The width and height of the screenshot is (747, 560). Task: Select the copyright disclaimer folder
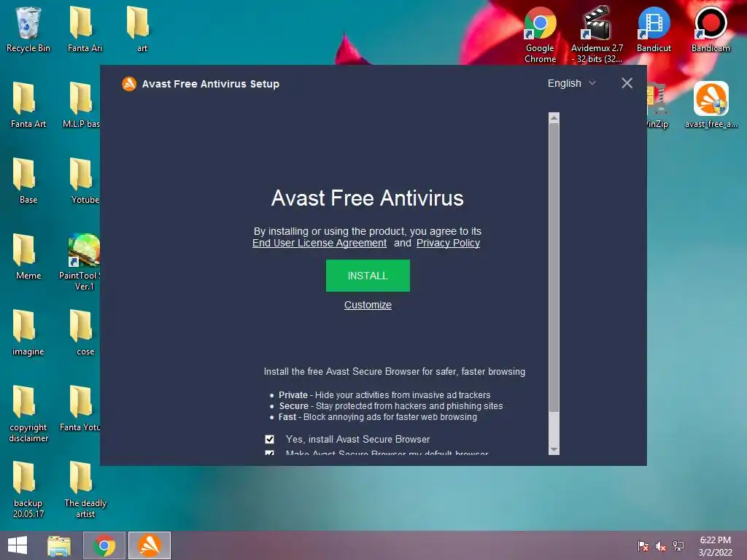point(28,413)
